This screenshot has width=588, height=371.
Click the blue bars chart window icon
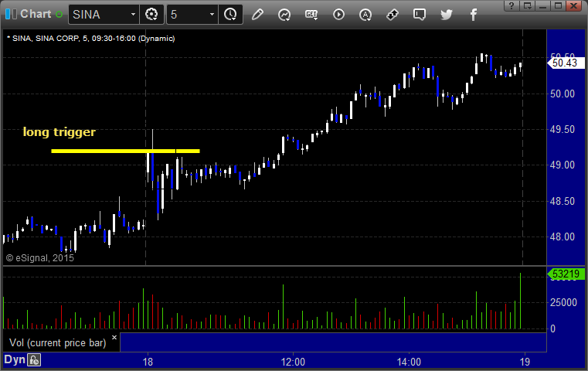(x=11, y=14)
